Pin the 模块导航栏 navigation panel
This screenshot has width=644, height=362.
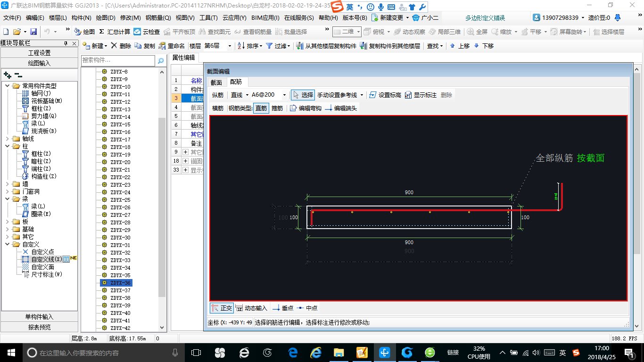coord(66,43)
